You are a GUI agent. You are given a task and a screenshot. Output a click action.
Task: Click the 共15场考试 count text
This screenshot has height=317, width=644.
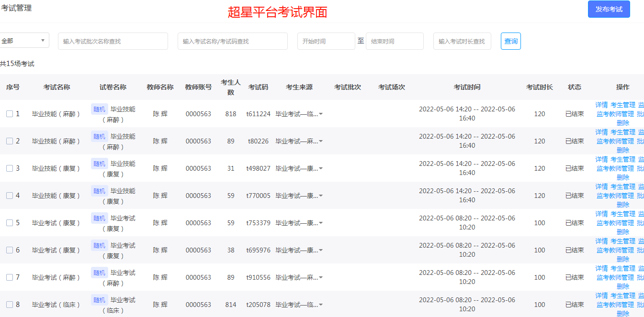(x=17, y=64)
